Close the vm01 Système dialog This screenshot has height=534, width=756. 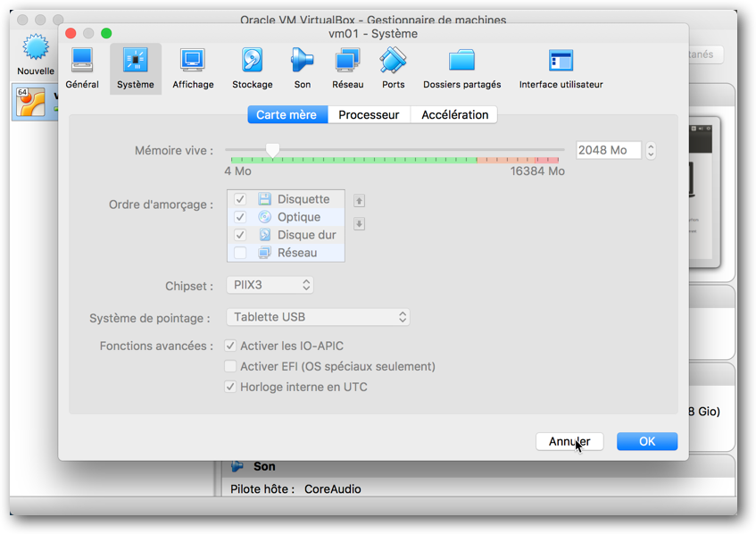(71, 33)
